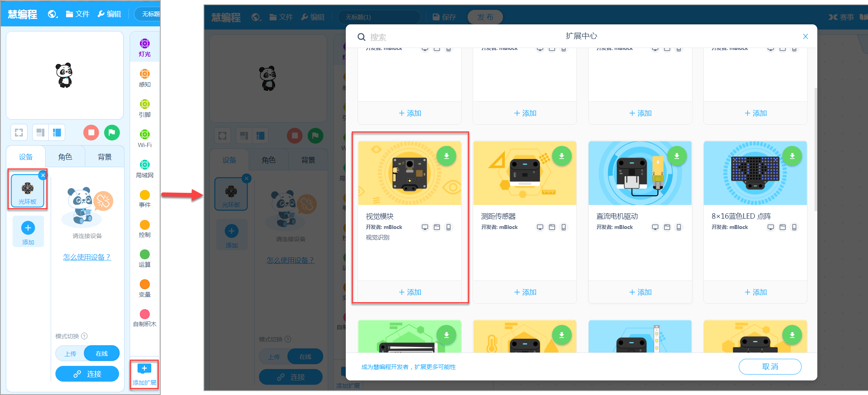Click the green flag run button in left panel

coord(112,133)
